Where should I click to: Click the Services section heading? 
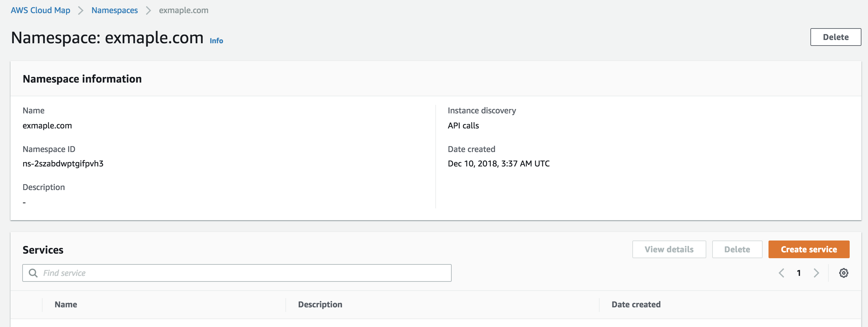tap(43, 249)
